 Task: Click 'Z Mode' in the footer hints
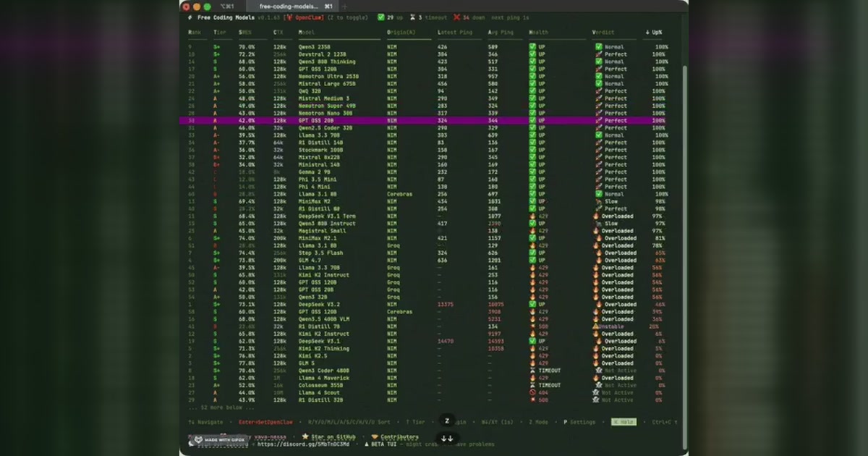(540, 422)
